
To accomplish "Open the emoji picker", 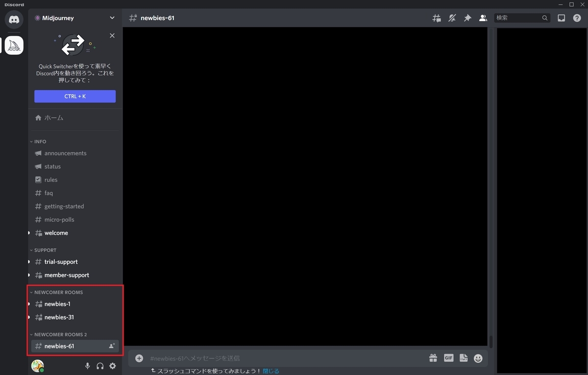I will tap(478, 358).
